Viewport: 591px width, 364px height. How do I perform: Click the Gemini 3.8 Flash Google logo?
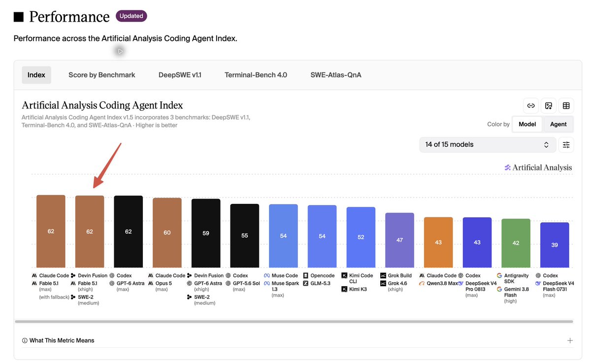tap(499, 289)
